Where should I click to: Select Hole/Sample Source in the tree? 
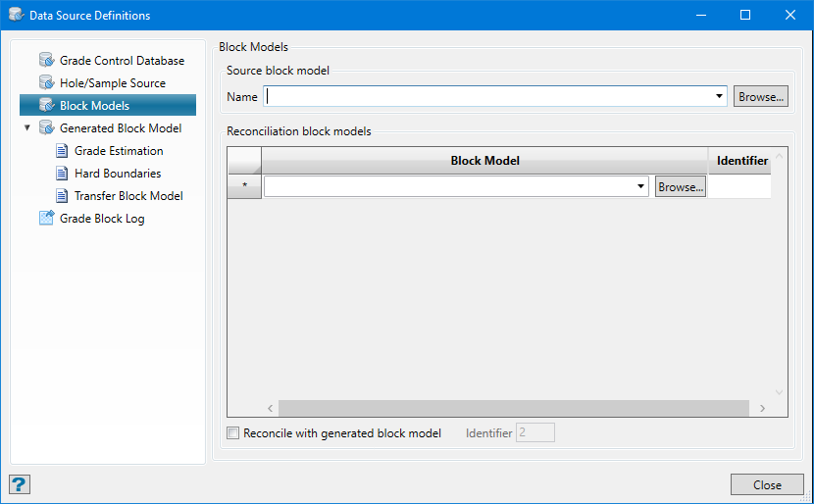(x=113, y=83)
